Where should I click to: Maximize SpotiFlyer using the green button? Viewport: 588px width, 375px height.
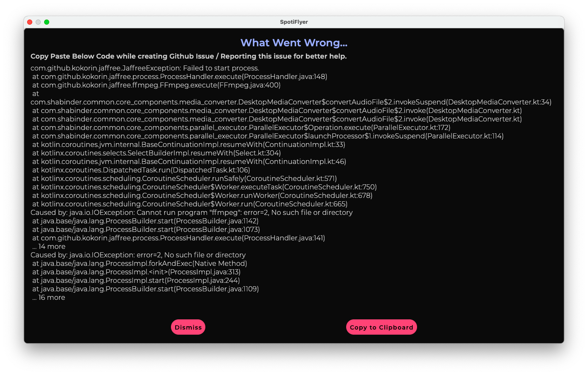[47, 22]
